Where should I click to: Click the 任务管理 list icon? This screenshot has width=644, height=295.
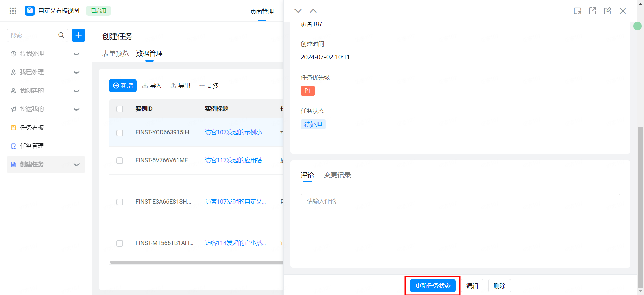(x=13, y=146)
